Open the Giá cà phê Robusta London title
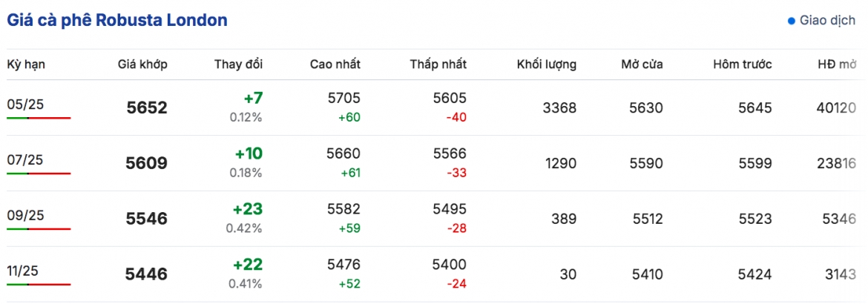Screen dimensions: 868x304 coord(116,21)
